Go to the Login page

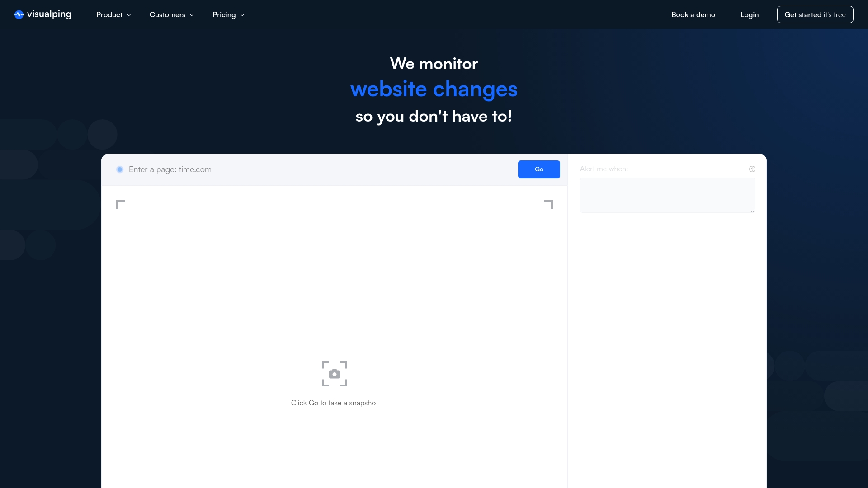(750, 14)
